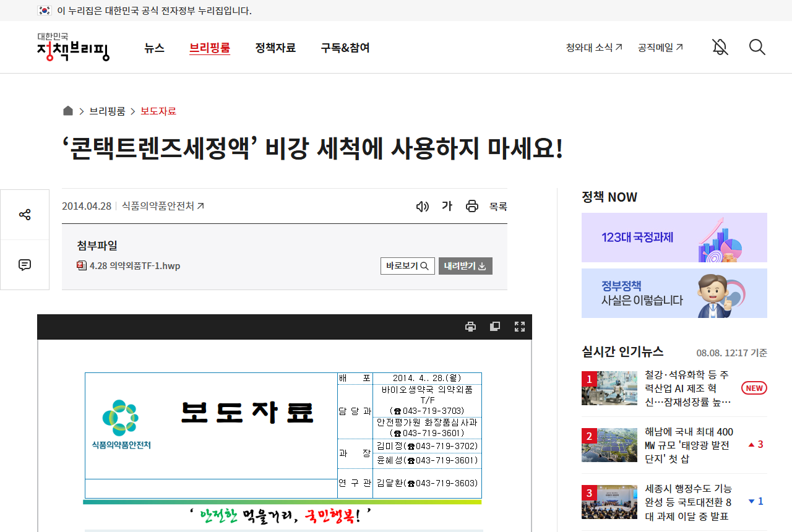Click 내려받기 download button
The width and height of the screenshot is (792, 532).
(x=465, y=266)
